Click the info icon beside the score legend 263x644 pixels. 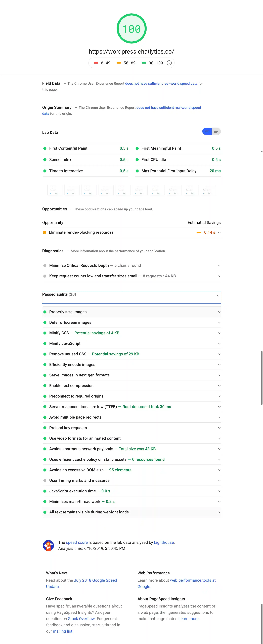click(169, 63)
